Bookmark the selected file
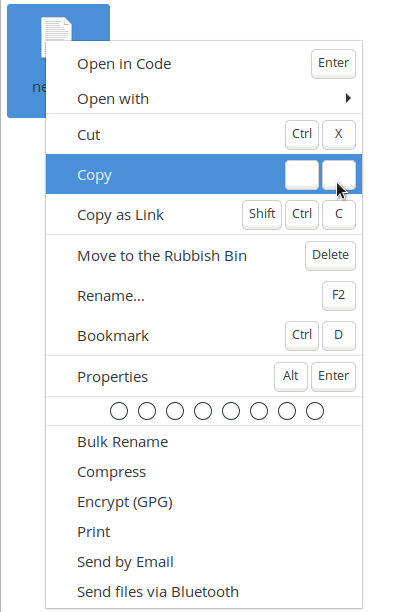 point(204,336)
